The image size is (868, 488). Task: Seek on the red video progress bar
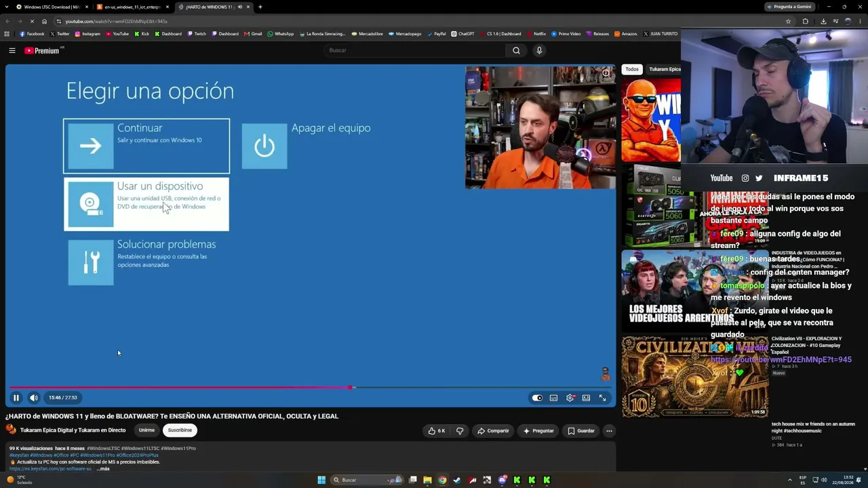click(x=310, y=388)
